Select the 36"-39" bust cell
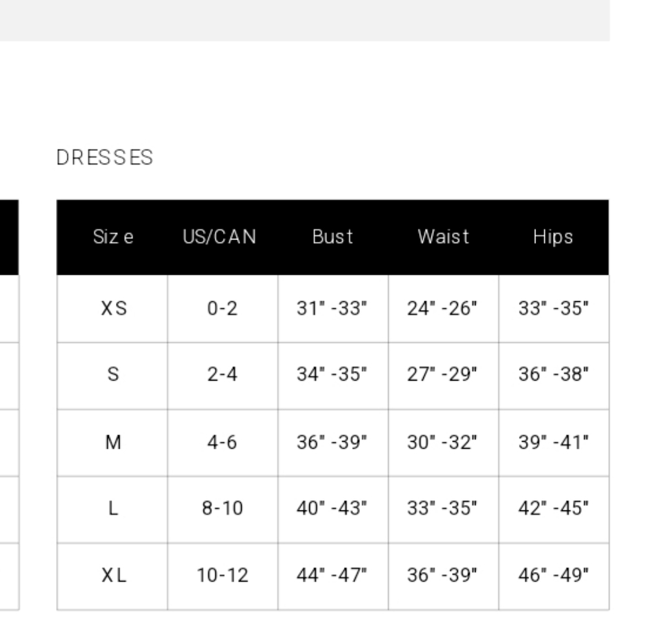Viewport: 645px width, 644px height. pos(333,443)
